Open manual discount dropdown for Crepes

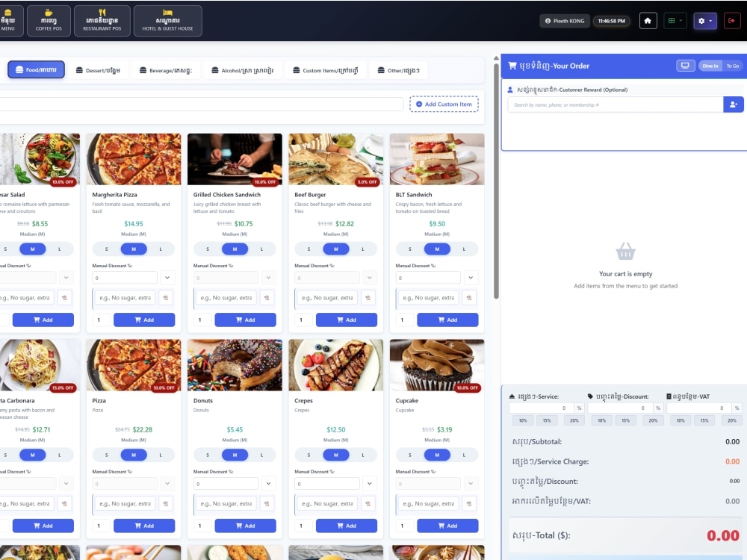[370, 483]
